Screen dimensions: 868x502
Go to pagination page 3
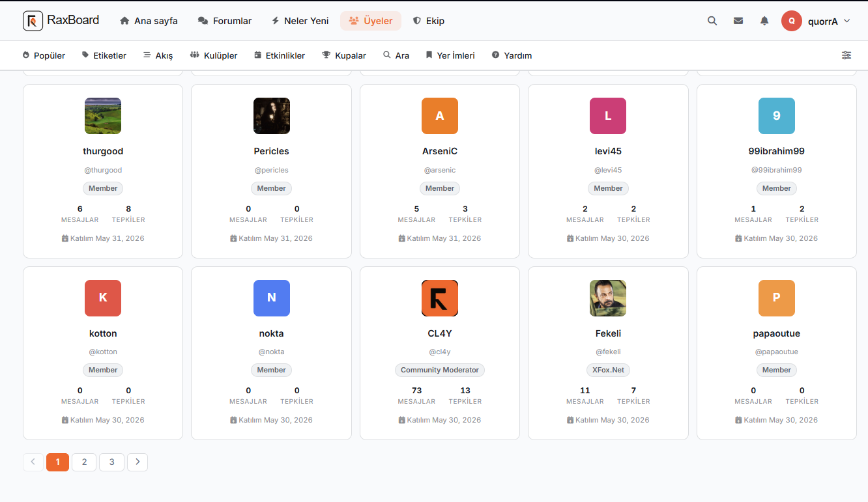[x=112, y=462]
